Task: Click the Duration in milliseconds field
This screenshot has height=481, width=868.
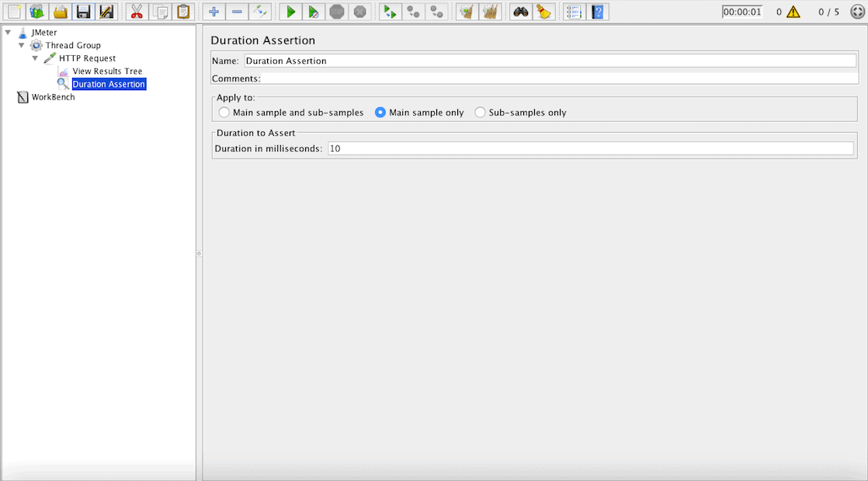Action: tap(591, 148)
